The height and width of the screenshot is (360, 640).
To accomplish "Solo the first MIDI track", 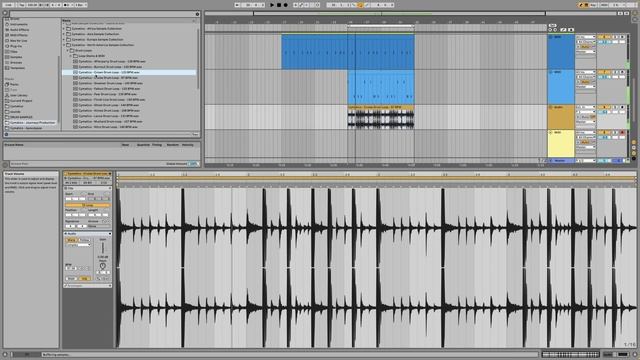I will [x=616, y=37].
